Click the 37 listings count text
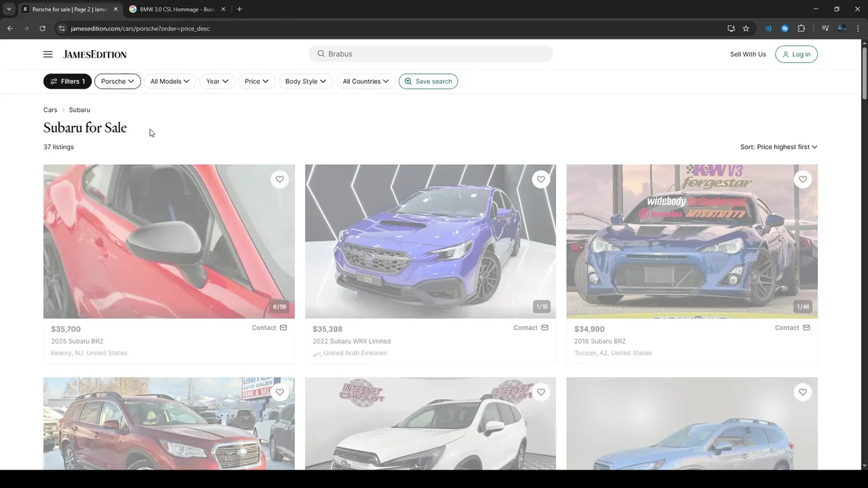868x488 pixels. 58,147
